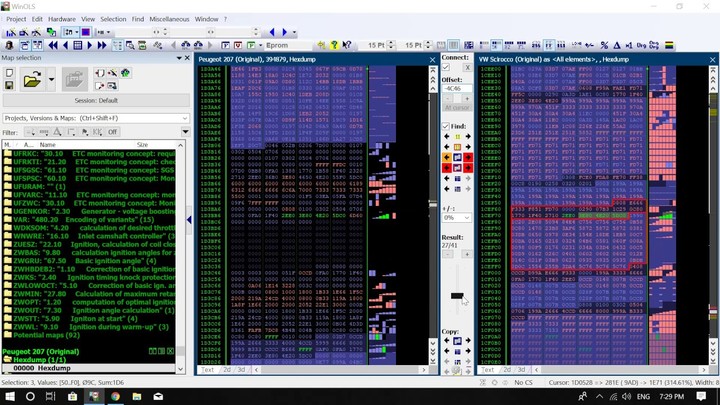720x405 pixels.
Task: Open the Hardware menu
Action: coord(62,19)
